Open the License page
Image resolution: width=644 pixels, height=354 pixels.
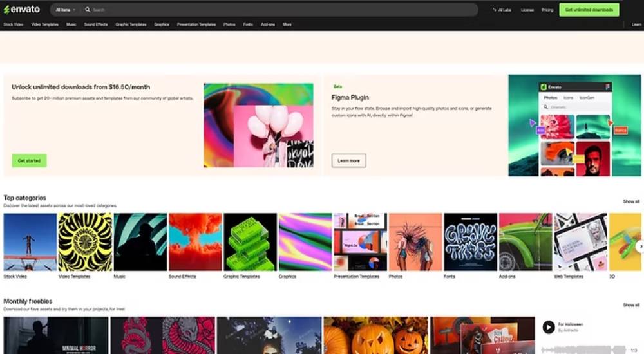[x=527, y=10]
